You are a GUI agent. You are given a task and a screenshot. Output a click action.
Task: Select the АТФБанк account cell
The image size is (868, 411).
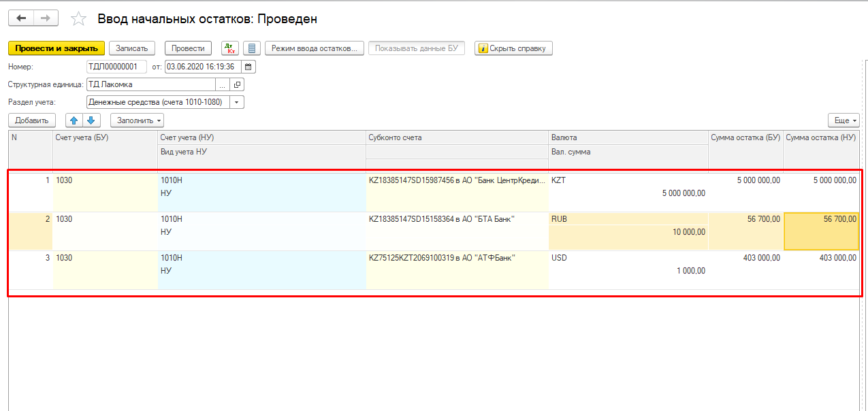[457, 258]
